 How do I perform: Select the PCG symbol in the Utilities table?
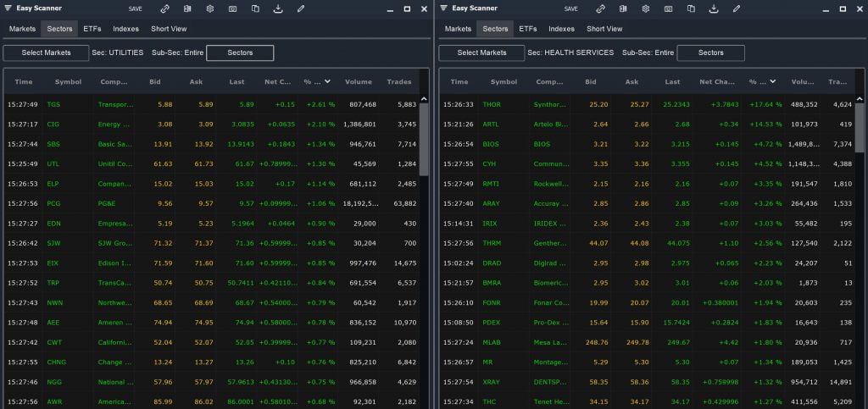pos(53,203)
